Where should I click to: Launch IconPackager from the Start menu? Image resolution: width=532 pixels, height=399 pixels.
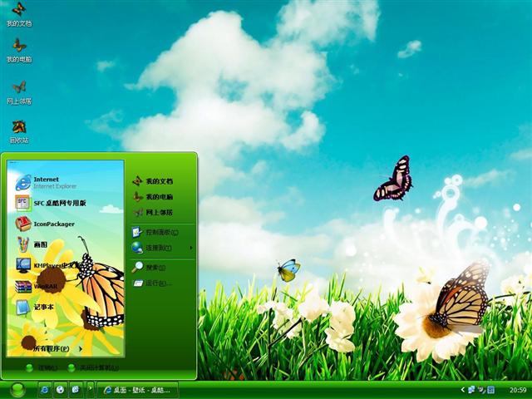(x=45, y=224)
